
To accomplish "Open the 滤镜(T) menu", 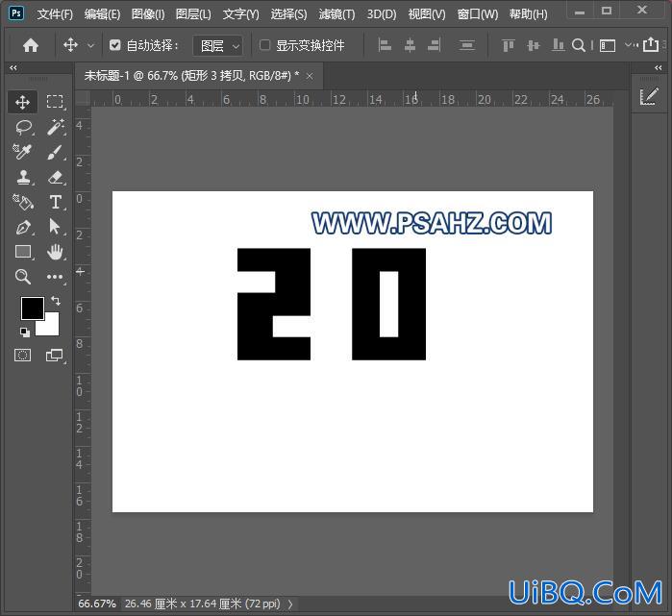I will coord(336,14).
